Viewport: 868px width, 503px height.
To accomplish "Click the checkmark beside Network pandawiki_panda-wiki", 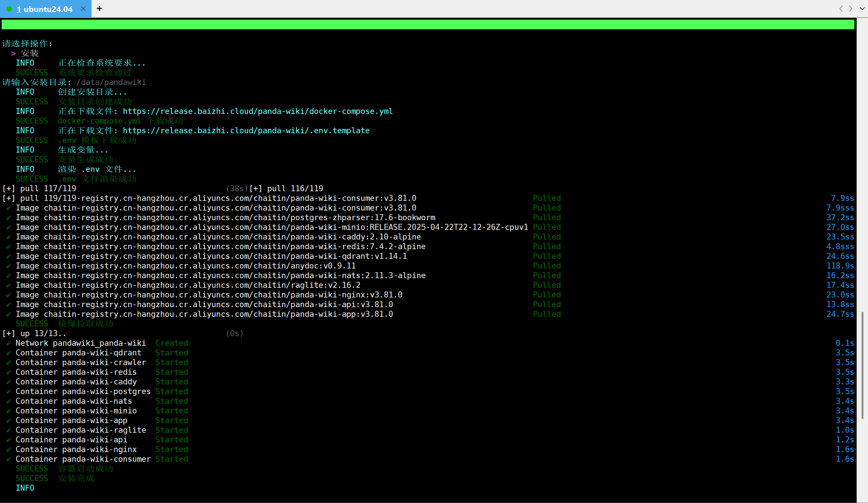I will pos(8,343).
